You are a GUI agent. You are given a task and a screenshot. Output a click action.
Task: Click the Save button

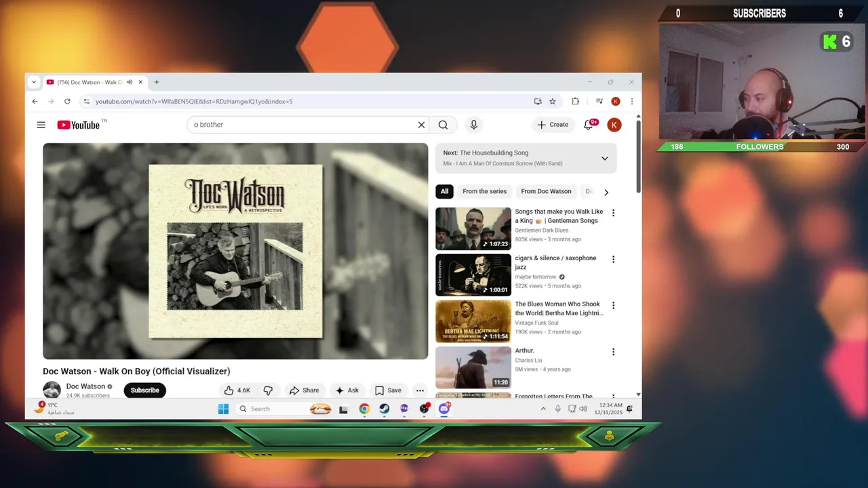click(388, 390)
